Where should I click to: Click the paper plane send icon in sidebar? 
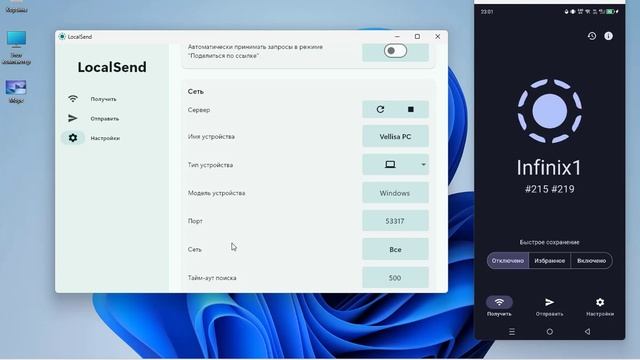(x=73, y=118)
